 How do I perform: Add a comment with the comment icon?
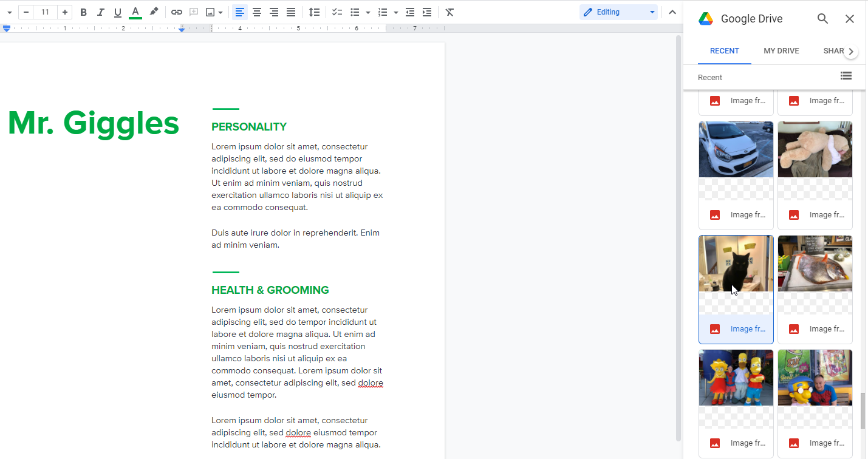coord(194,12)
